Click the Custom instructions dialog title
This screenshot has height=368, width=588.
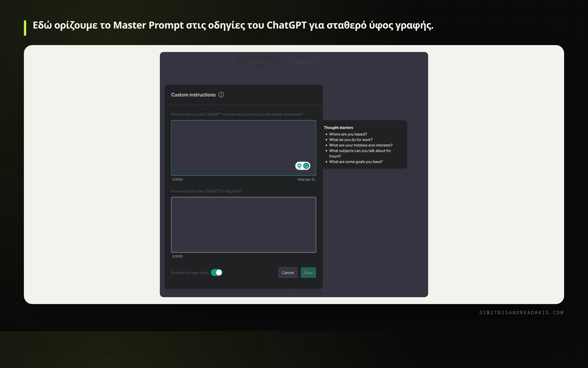(193, 95)
